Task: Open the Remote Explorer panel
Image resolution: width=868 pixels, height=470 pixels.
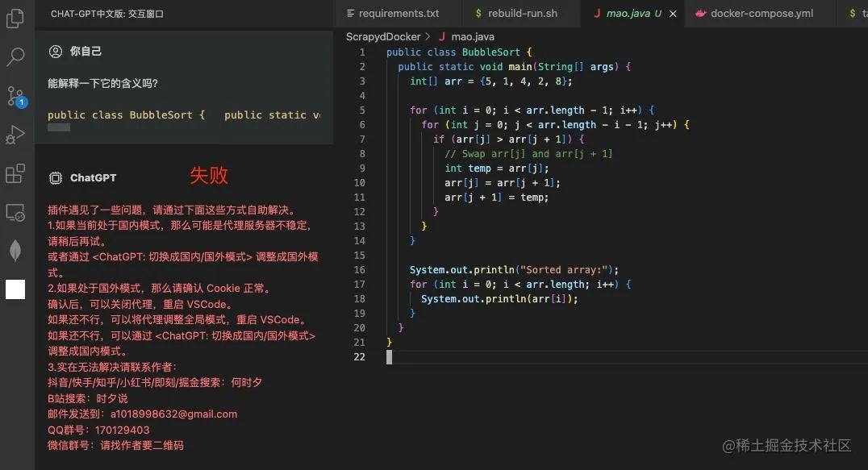Action: [15, 211]
